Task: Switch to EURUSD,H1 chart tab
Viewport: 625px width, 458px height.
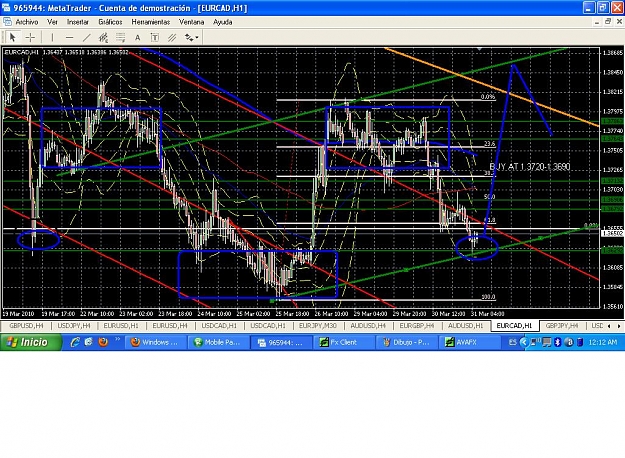Action: click(121, 326)
